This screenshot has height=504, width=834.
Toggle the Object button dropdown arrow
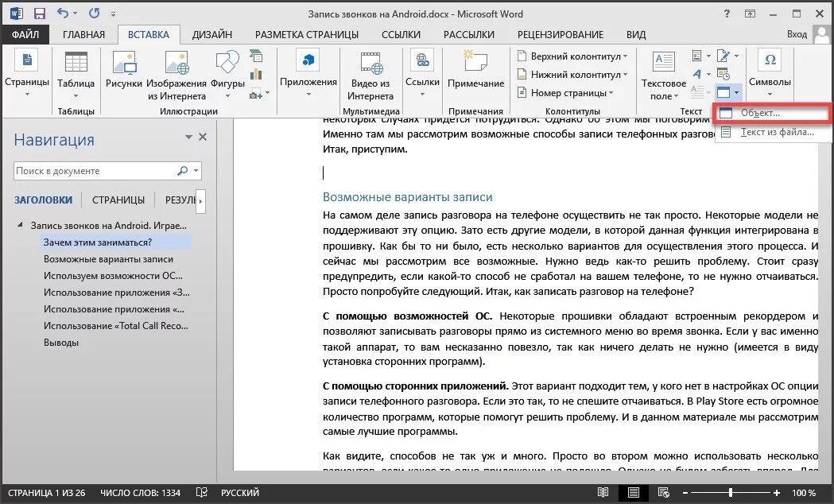pos(737,92)
